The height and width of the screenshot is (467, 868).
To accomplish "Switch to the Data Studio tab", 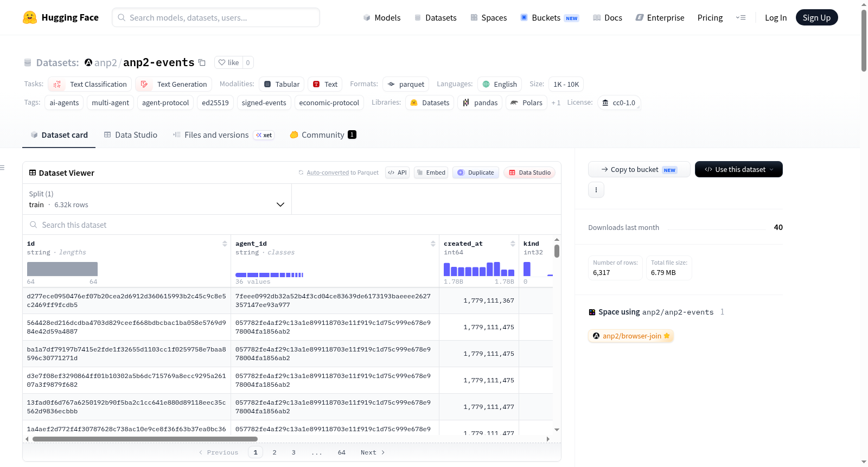I will pos(131,135).
